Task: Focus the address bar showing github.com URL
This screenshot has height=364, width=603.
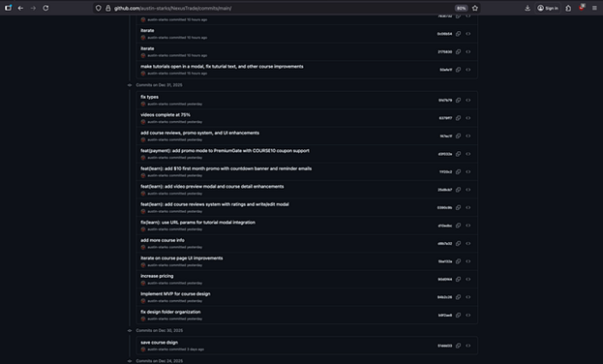Action: click(281, 8)
